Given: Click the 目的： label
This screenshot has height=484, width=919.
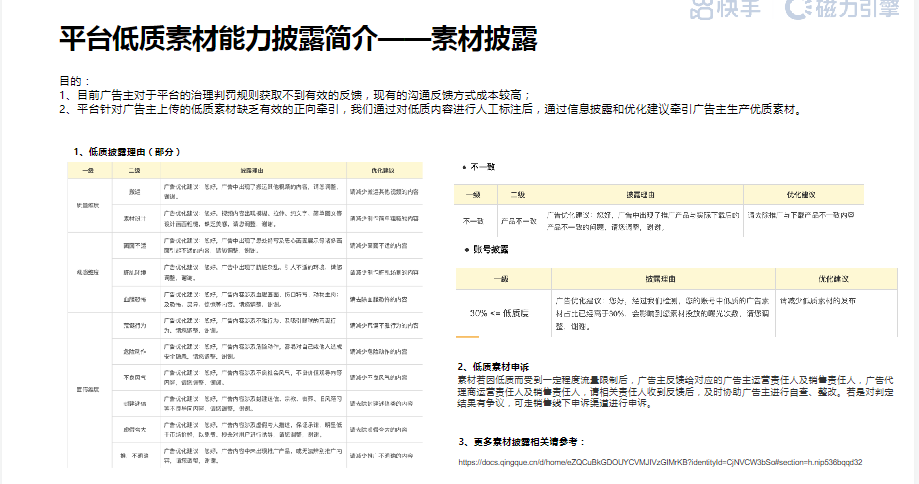Looking at the screenshot, I should point(75,81).
